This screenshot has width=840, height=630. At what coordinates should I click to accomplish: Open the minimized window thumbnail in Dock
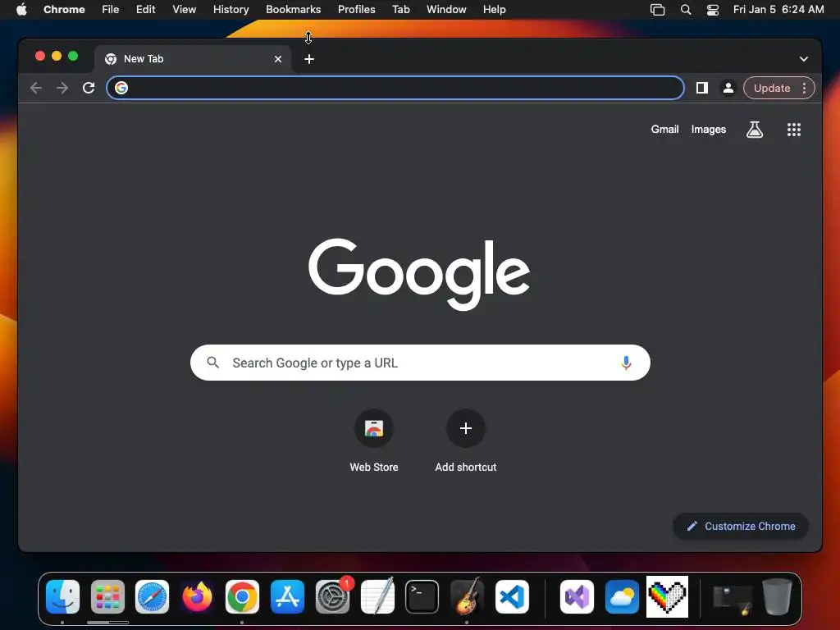(733, 599)
